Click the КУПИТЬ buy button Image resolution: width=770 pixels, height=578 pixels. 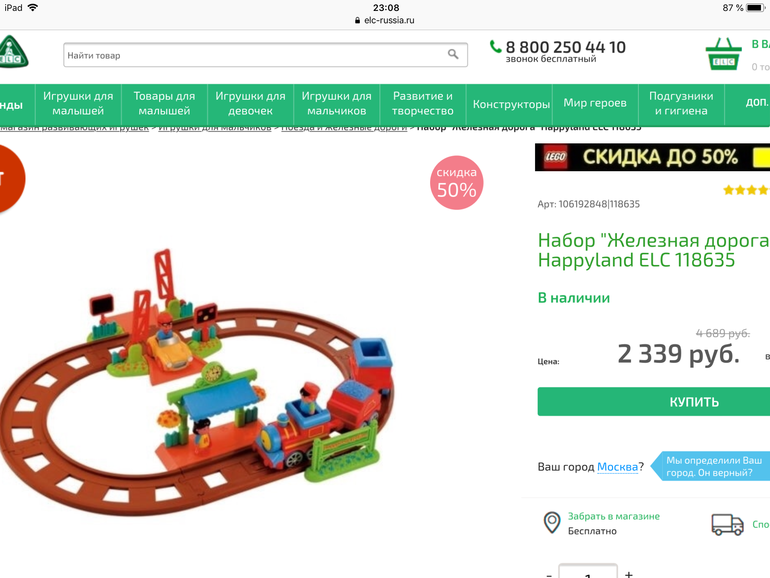654,402
